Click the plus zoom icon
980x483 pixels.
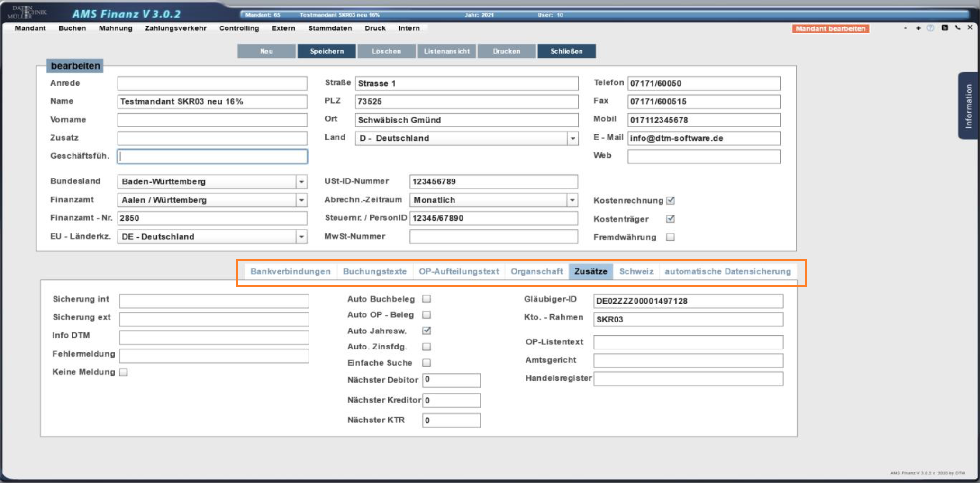(x=918, y=28)
